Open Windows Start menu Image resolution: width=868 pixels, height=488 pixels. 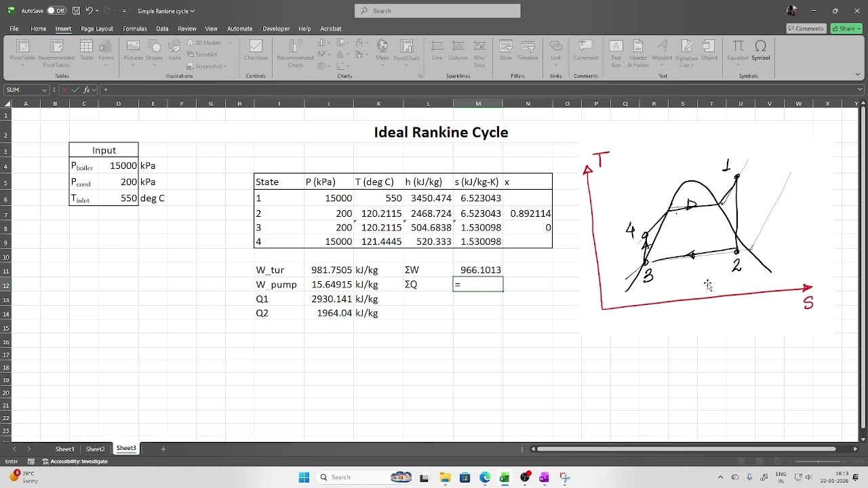304,477
